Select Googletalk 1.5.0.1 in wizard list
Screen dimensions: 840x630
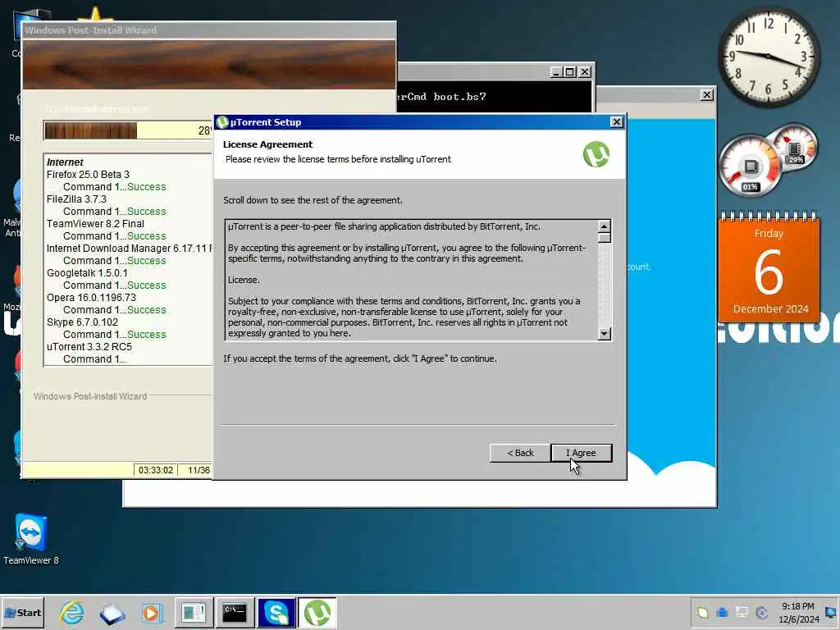coord(87,273)
